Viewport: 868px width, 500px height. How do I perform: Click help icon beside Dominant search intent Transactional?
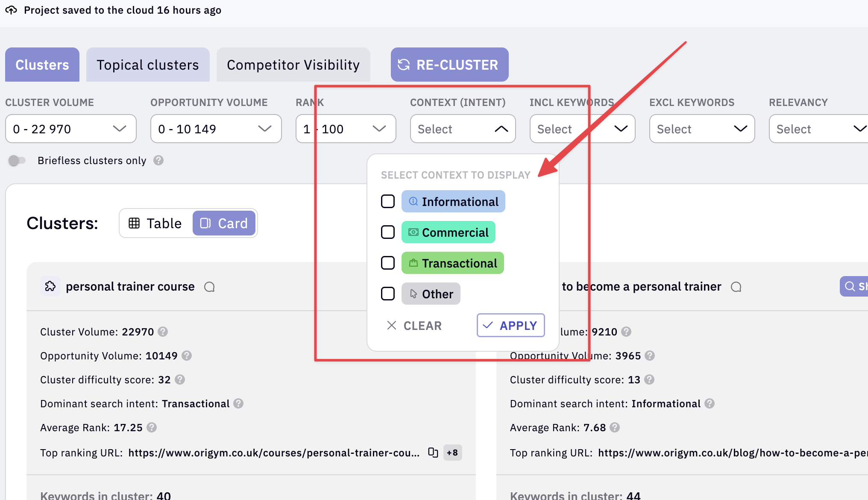click(239, 403)
